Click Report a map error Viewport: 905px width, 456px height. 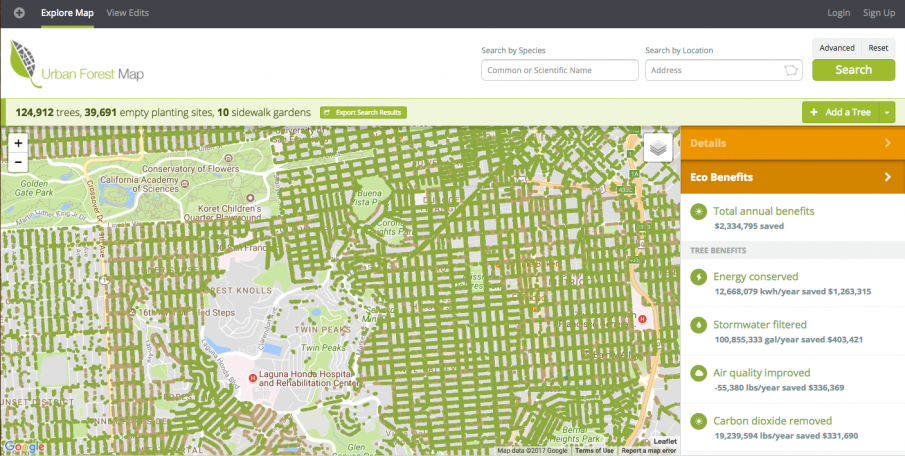point(649,451)
